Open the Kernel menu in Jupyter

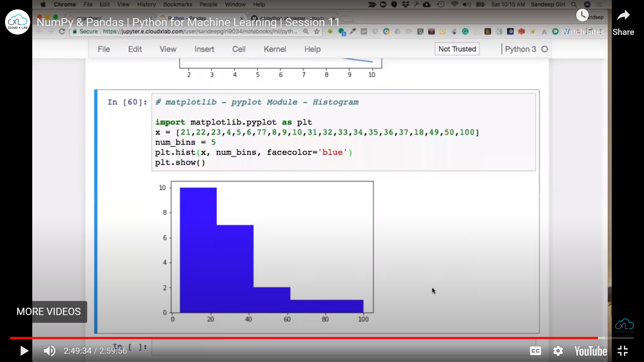coord(275,49)
